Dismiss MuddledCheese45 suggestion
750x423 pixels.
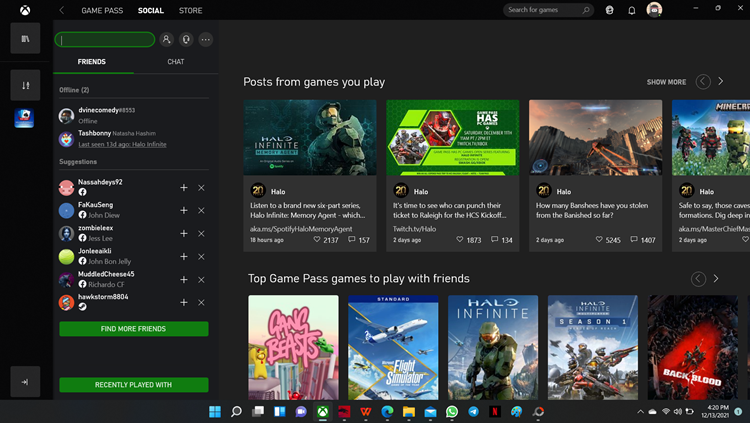(x=201, y=279)
